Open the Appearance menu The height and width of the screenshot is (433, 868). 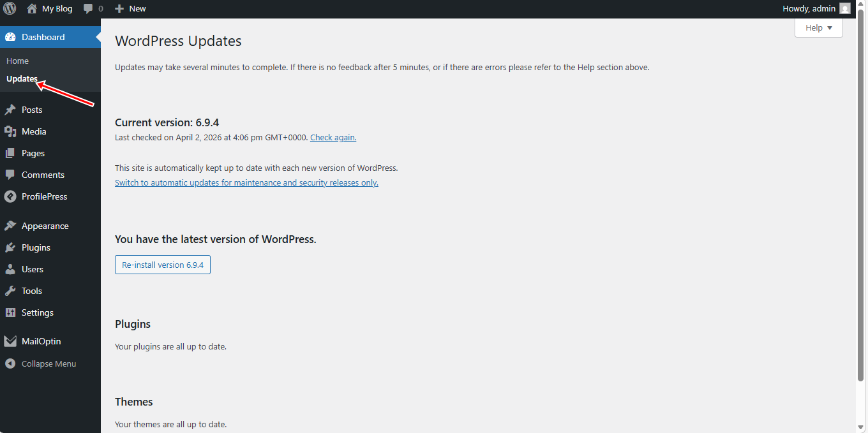[x=45, y=226]
